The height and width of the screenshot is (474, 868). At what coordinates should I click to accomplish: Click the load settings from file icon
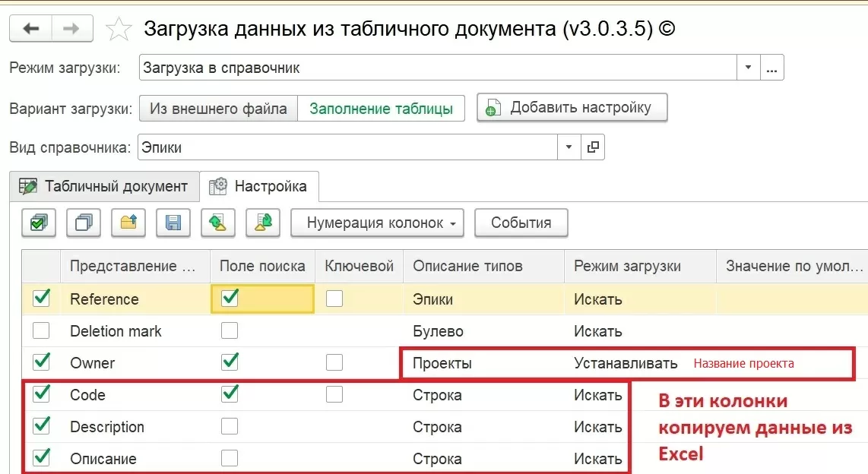click(128, 223)
